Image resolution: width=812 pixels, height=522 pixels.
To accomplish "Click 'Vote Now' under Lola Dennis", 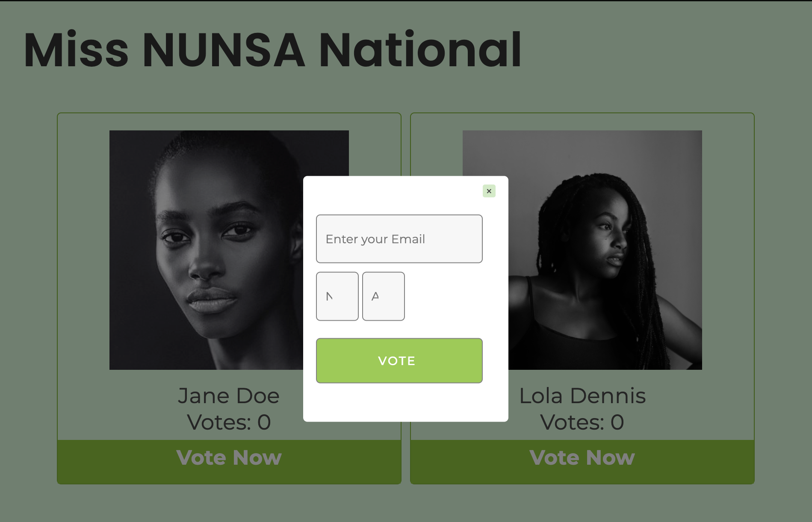I will click(582, 458).
